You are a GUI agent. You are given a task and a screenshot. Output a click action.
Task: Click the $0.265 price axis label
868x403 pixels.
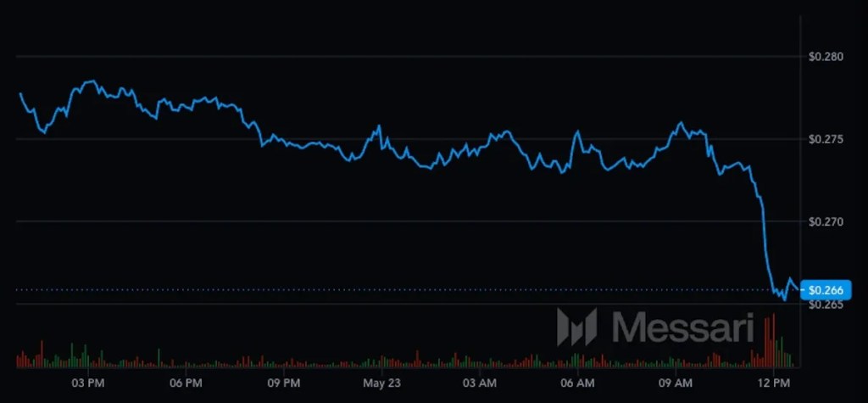825,305
